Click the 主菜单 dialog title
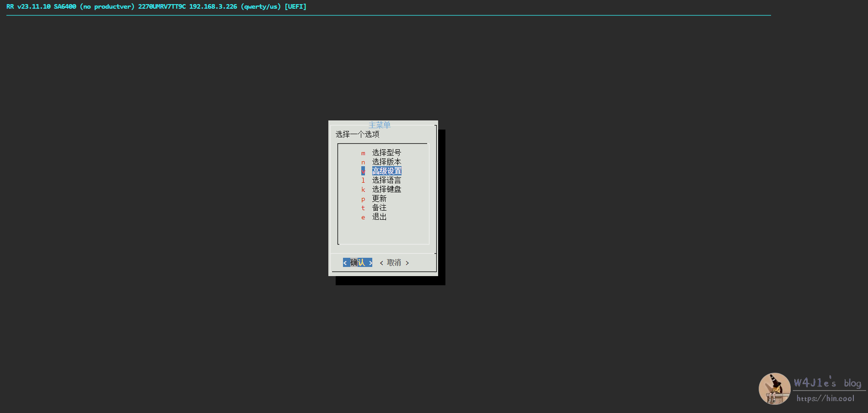Screen dimensions: 868x413 (380, 125)
